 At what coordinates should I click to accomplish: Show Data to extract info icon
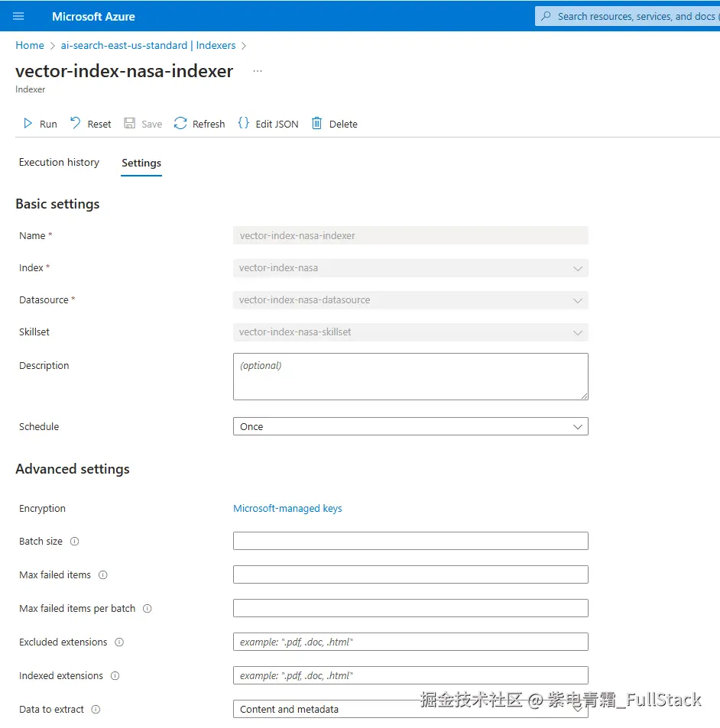(x=96, y=710)
